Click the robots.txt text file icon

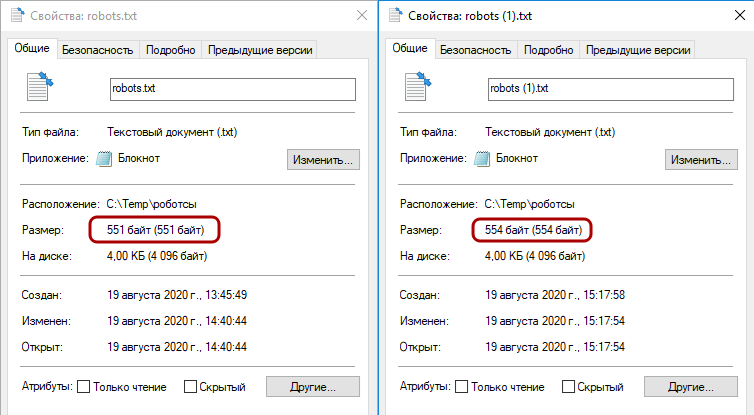tap(39, 88)
